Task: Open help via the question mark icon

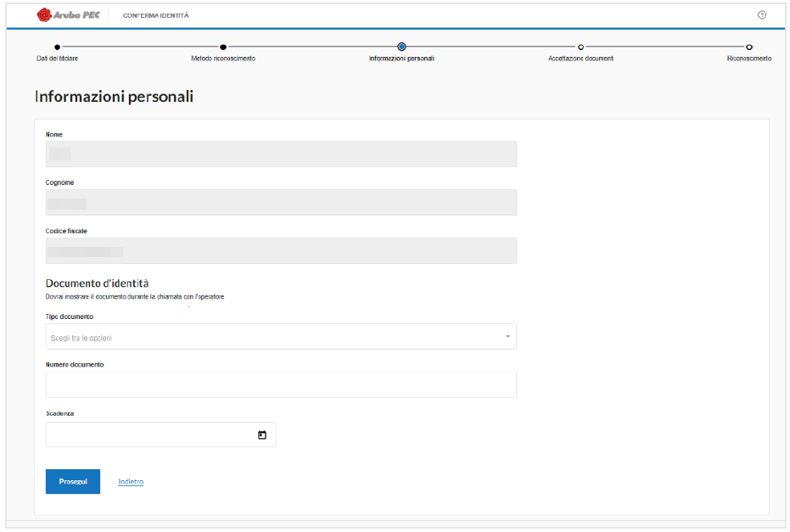Action: coord(761,15)
